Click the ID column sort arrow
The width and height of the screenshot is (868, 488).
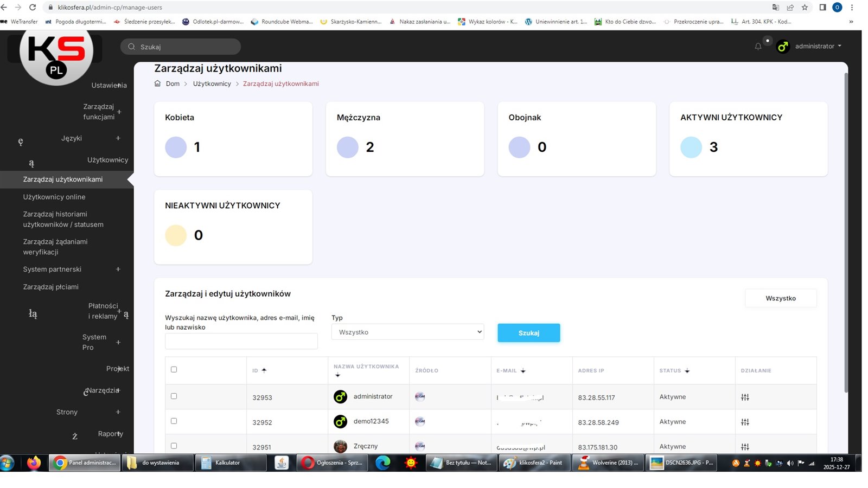(x=264, y=370)
